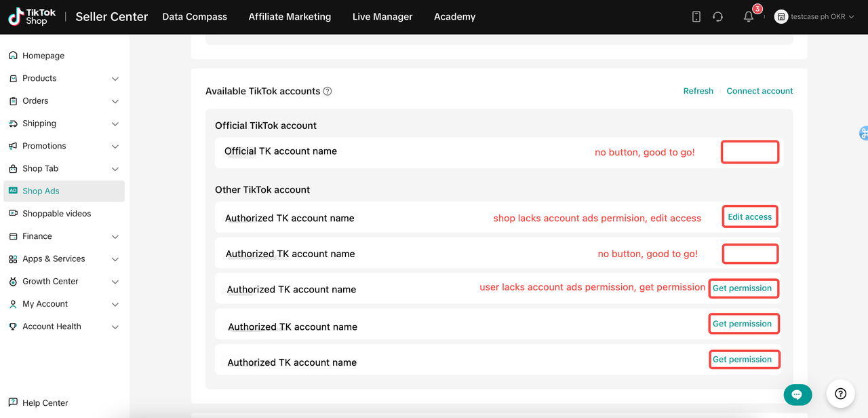Open Help Center in the sidebar
This screenshot has width=868, height=418.
(x=45, y=403)
